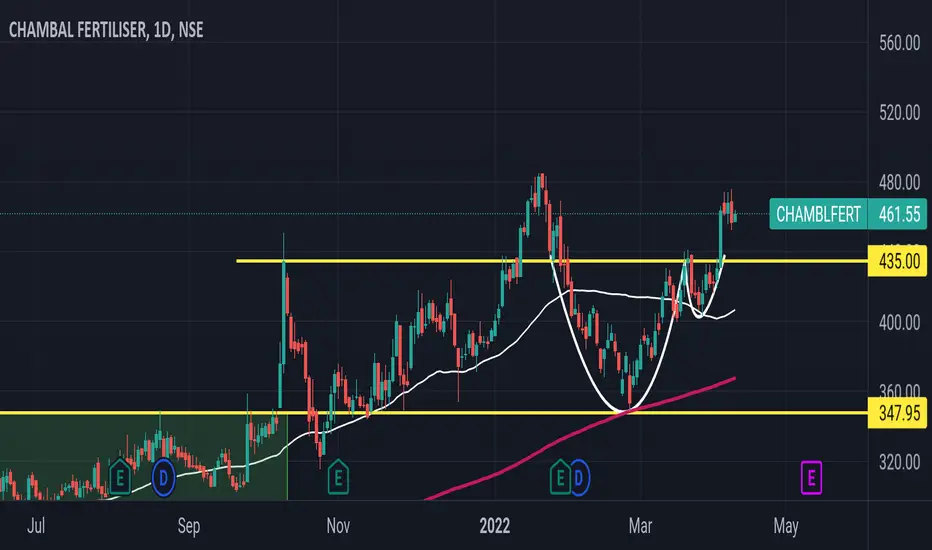Click the CHAMBLFERT symbol price label
The width and height of the screenshot is (932, 550).
818,214
